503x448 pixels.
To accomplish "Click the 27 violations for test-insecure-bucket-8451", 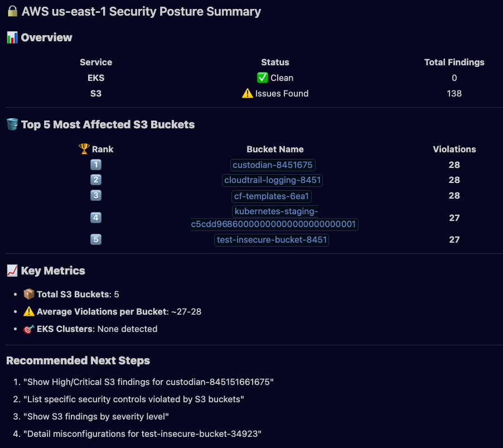I will click(x=454, y=240).
